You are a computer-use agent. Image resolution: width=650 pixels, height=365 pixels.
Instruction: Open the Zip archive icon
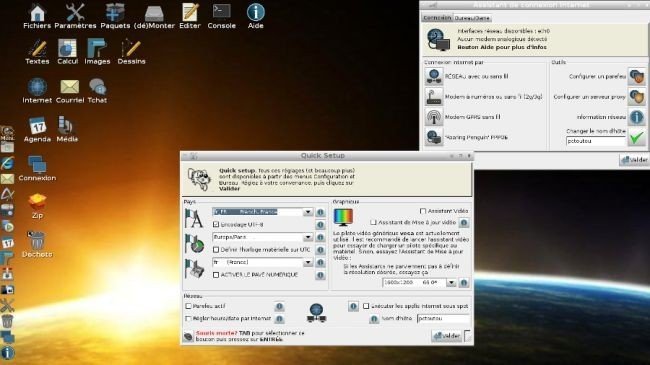[x=37, y=206]
